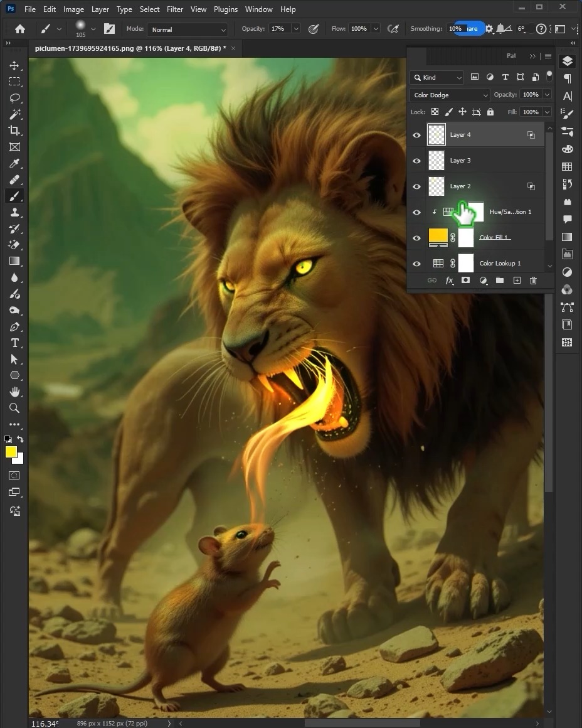Hide Layer 2 visibility eye
This screenshot has height=728, width=582.
[x=416, y=186]
